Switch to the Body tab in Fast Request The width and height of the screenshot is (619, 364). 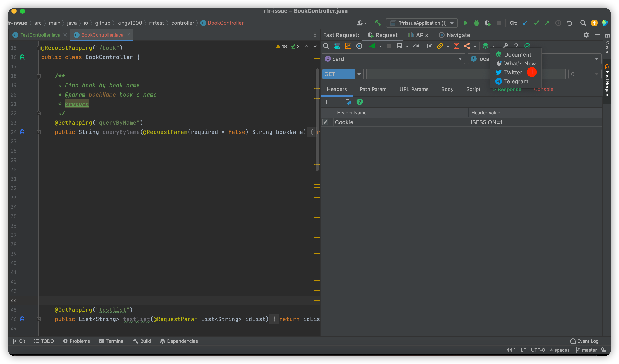447,89
